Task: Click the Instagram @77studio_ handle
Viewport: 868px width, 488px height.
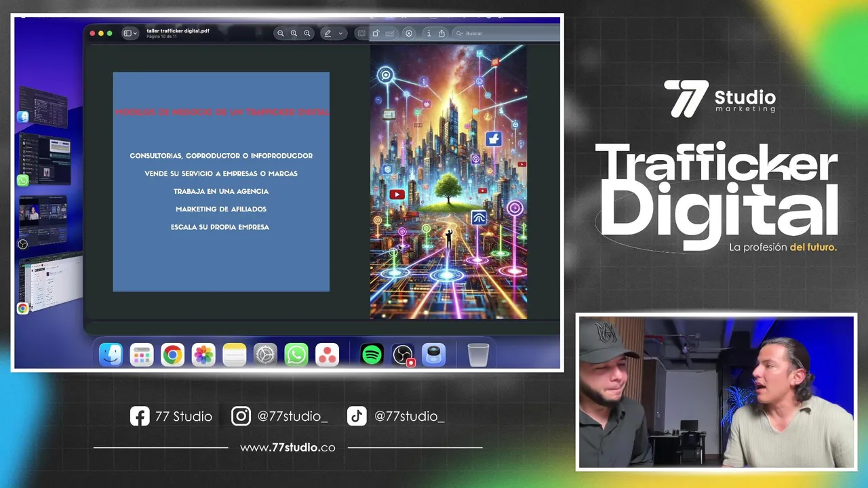Action: pyautogui.click(x=279, y=416)
